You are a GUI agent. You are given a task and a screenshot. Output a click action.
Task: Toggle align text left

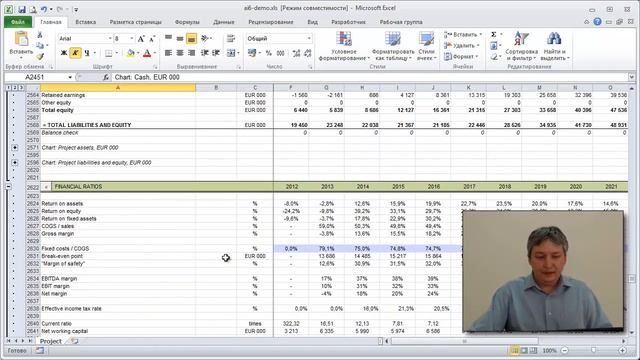point(168,53)
